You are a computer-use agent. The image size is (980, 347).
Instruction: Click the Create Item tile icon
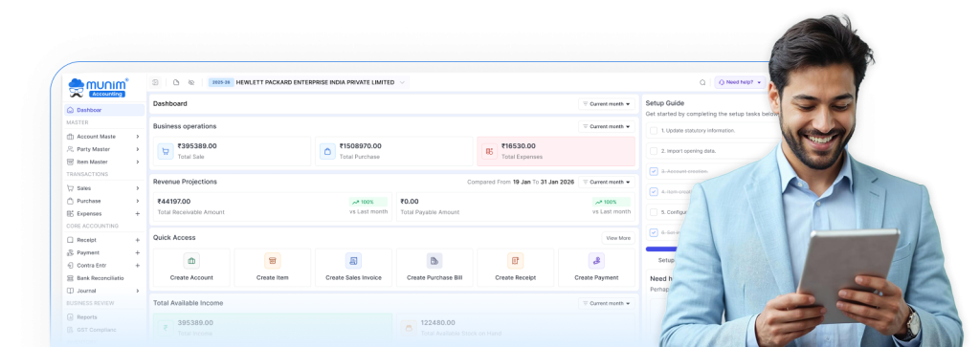(273, 261)
